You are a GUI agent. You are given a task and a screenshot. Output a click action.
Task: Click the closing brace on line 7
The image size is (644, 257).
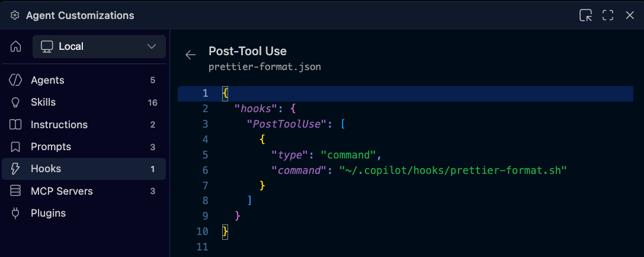point(262,186)
